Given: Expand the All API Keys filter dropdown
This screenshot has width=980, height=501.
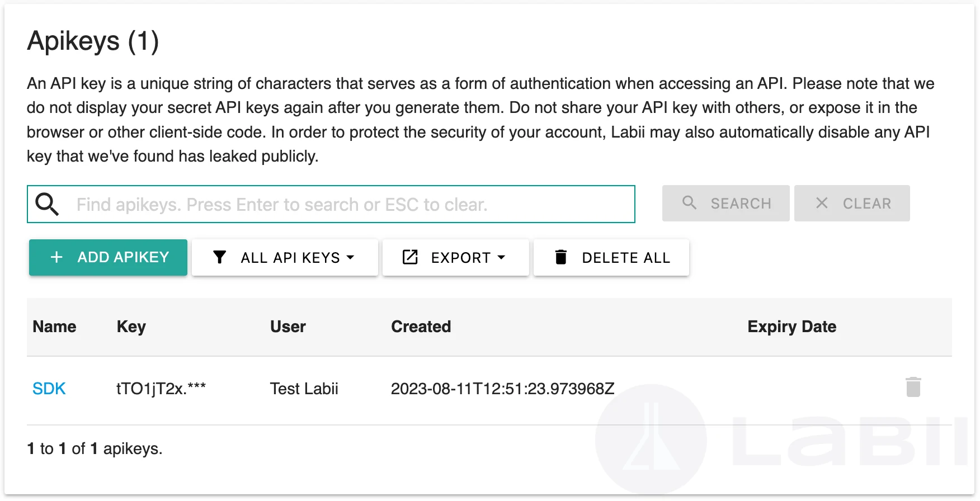Looking at the screenshot, I should coord(351,257).
